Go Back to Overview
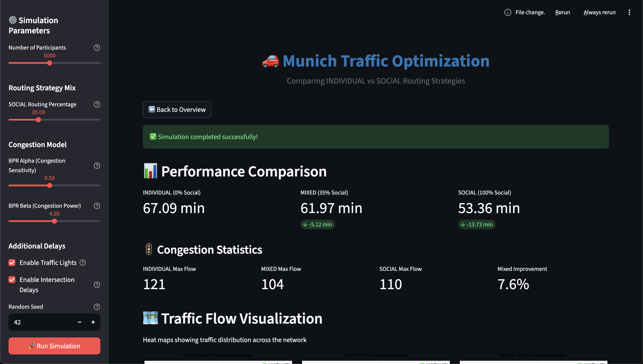Viewport: 643px width, 364px height. click(177, 109)
